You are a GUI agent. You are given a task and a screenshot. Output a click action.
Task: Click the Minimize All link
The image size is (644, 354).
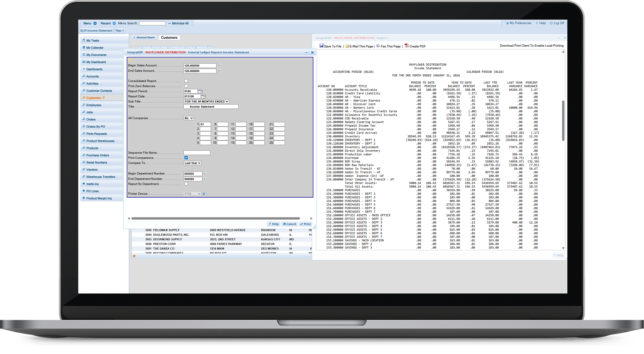click(x=178, y=23)
